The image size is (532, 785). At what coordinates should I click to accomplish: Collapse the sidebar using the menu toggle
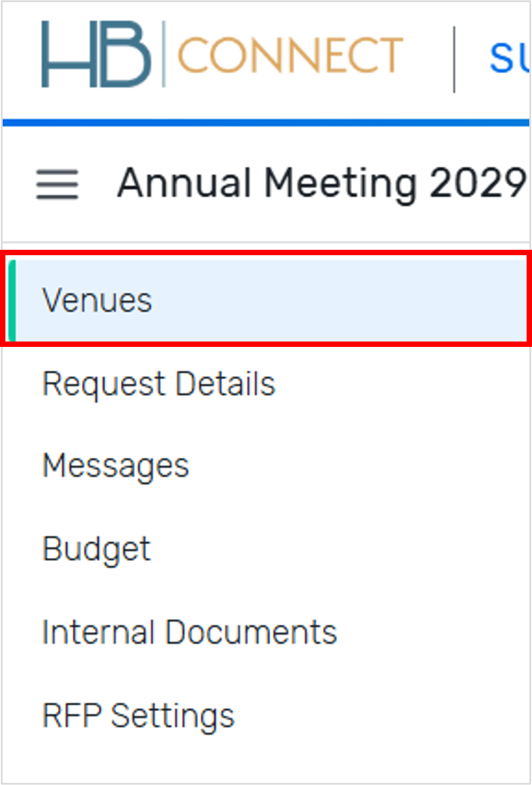(x=56, y=183)
